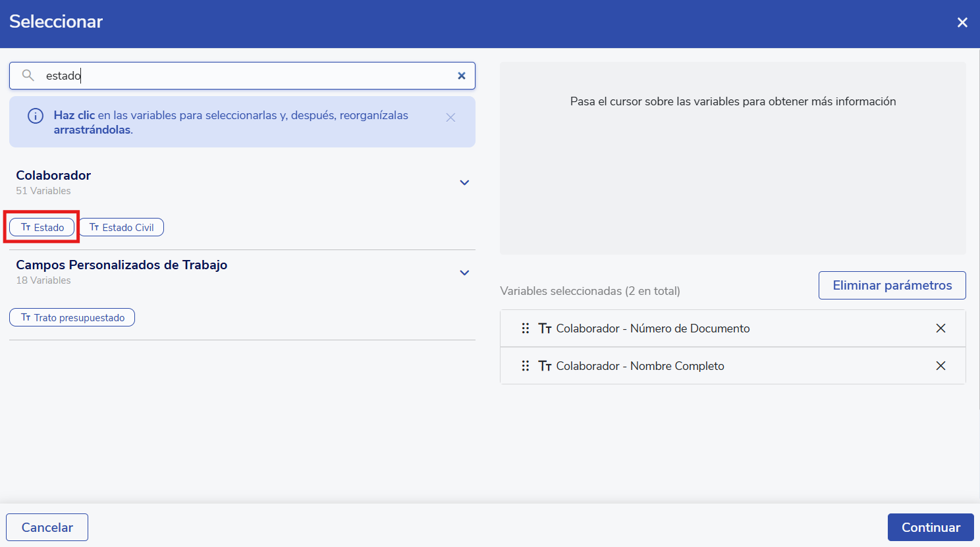This screenshot has width=980, height=547.
Task: Select the Estado variable chip
Action: coord(42,227)
